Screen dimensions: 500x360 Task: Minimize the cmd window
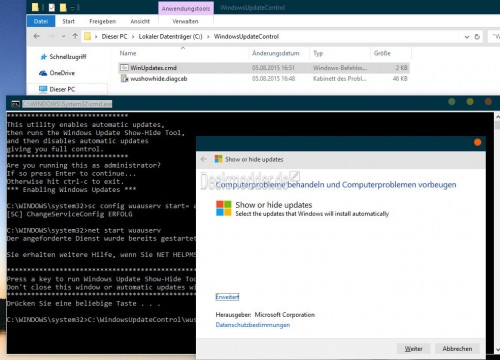(x=452, y=102)
